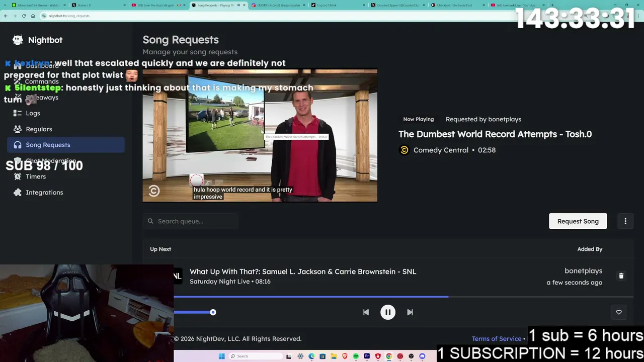644x362 pixels.
Task: Skip to the previous song
Action: (366, 312)
